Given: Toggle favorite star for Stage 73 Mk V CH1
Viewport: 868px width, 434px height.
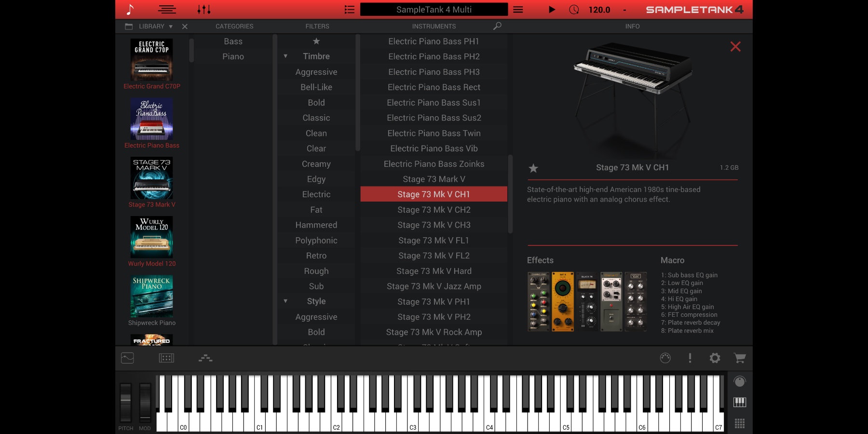Looking at the screenshot, I should point(533,168).
